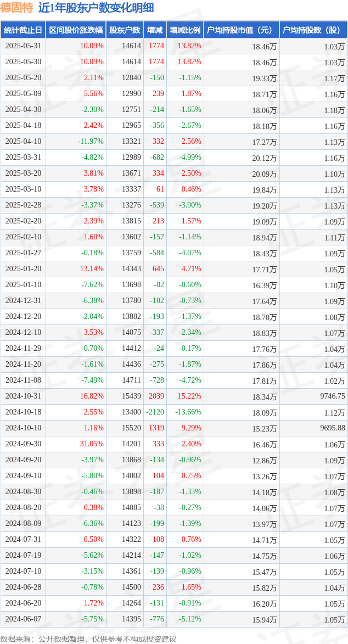Click the 户均持股市值（元） header
348x644 pixels.
[242, 30]
